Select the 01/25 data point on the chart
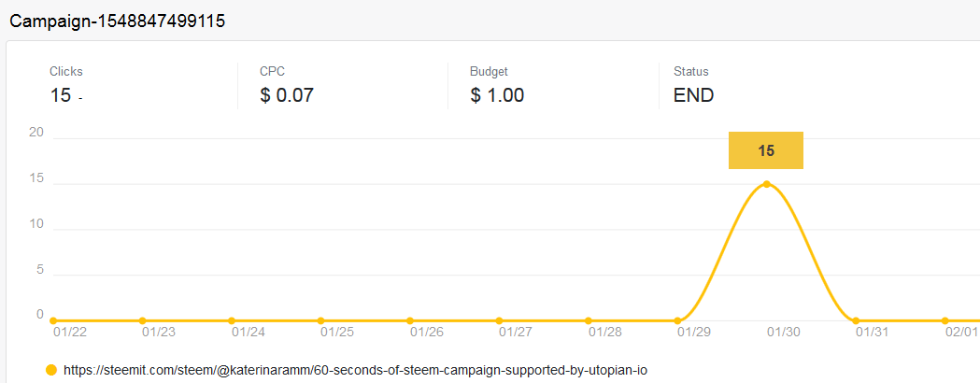This screenshot has width=980, height=383. (x=320, y=320)
